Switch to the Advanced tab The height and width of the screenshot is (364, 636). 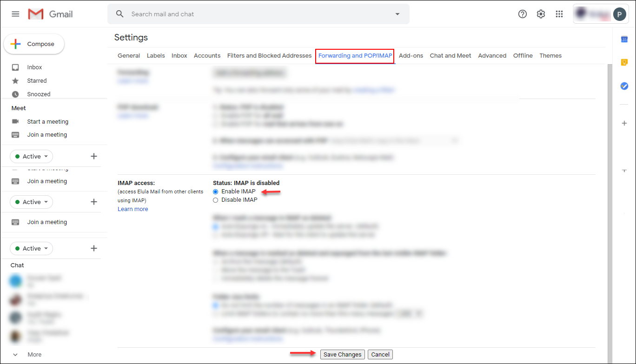coord(492,56)
